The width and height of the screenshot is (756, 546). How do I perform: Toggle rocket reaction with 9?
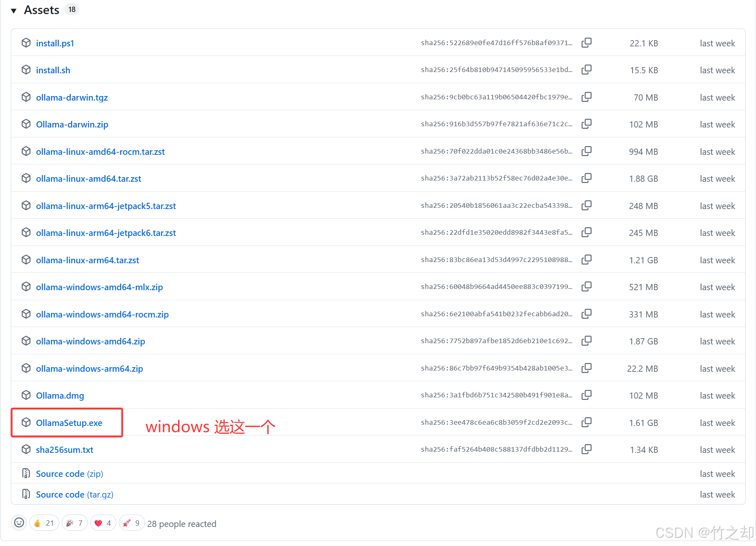coord(132,523)
